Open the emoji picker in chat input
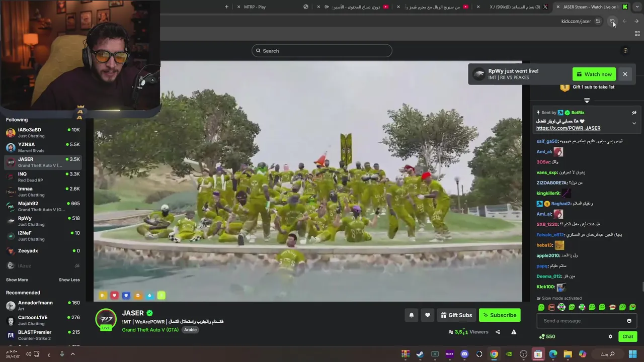644x362 pixels. (629, 321)
